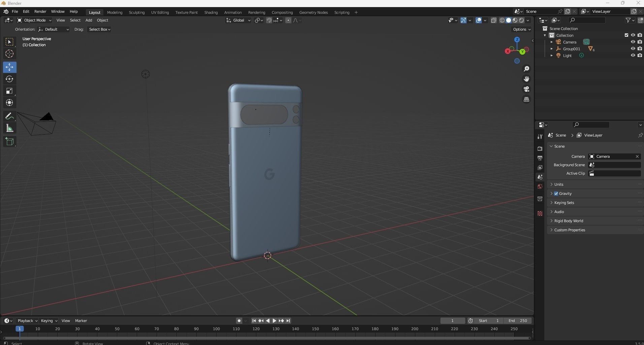Select the Select Box tool

pyautogui.click(x=9, y=42)
